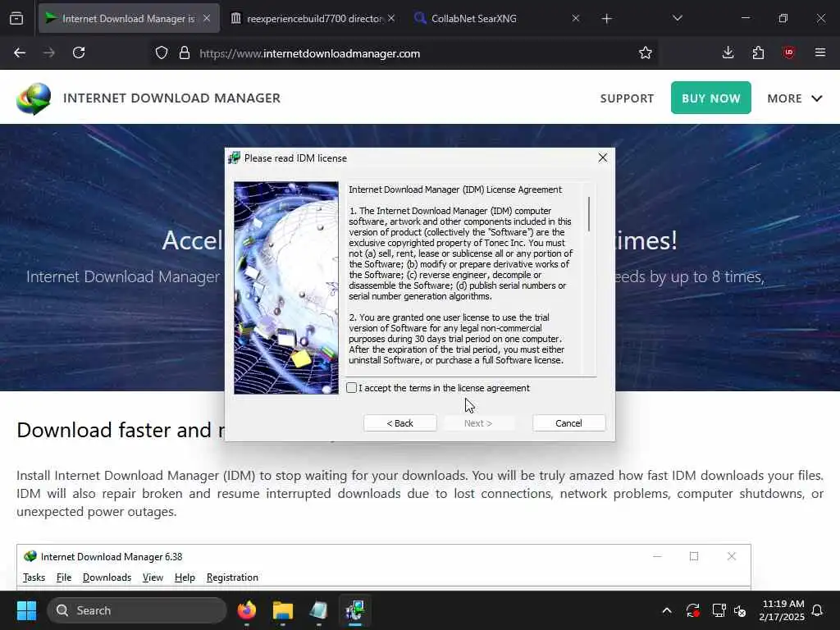Open the network tray icon

[x=719, y=610]
